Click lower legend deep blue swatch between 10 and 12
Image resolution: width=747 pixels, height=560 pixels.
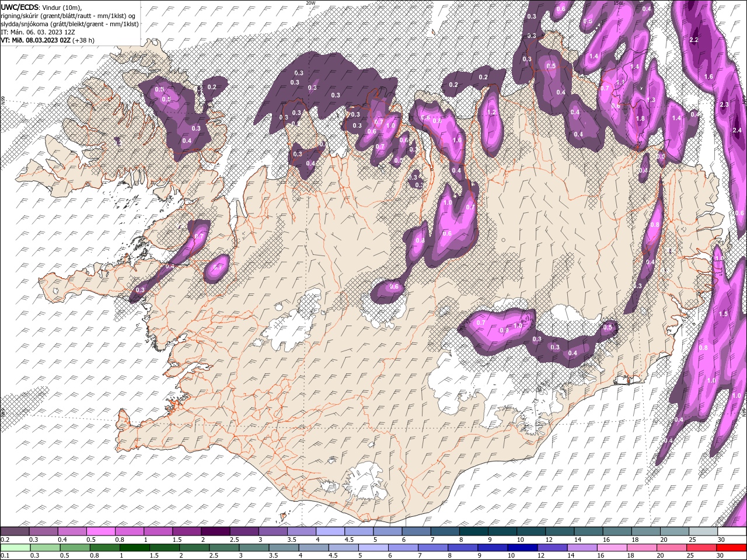[x=522, y=548]
